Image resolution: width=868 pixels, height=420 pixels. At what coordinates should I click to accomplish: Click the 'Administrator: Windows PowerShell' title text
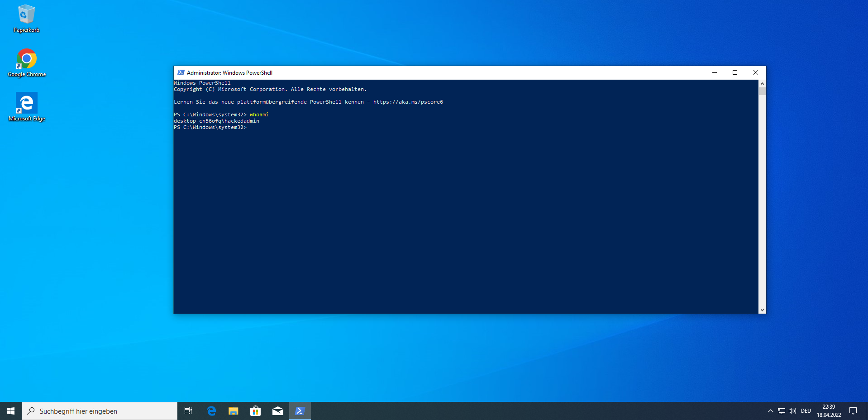click(229, 72)
